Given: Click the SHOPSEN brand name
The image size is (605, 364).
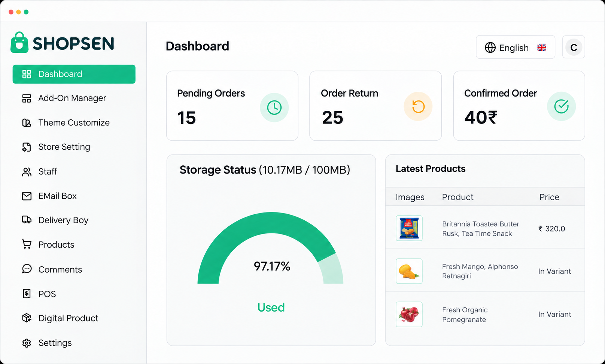Looking at the screenshot, I should click(x=73, y=44).
